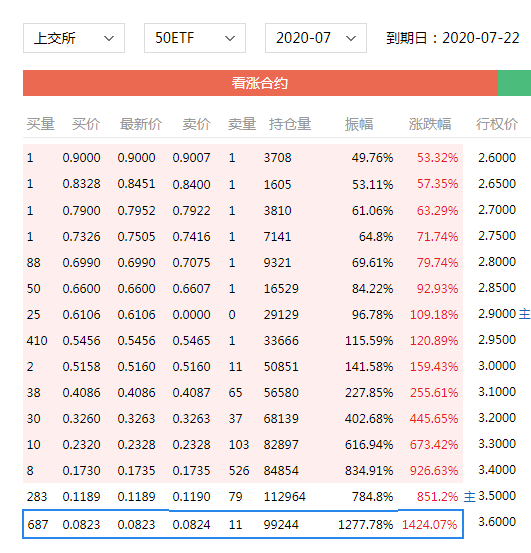Screen dimensions: 531x553
Task: Select the 看涨合约 call contracts header
Action: pos(260,83)
